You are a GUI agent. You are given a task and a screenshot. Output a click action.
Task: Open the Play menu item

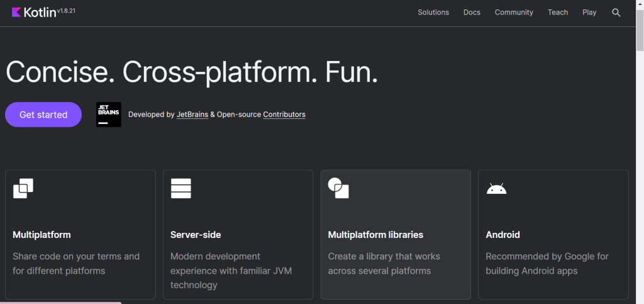click(x=589, y=13)
